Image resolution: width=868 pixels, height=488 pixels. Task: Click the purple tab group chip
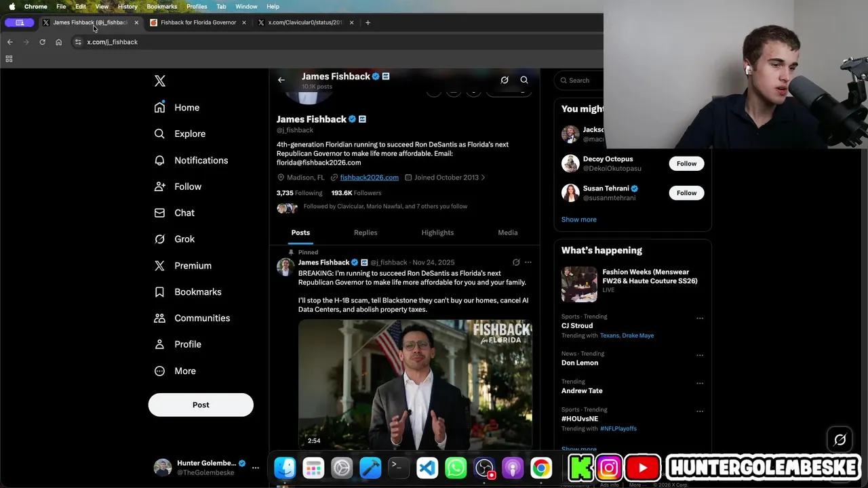20,22
